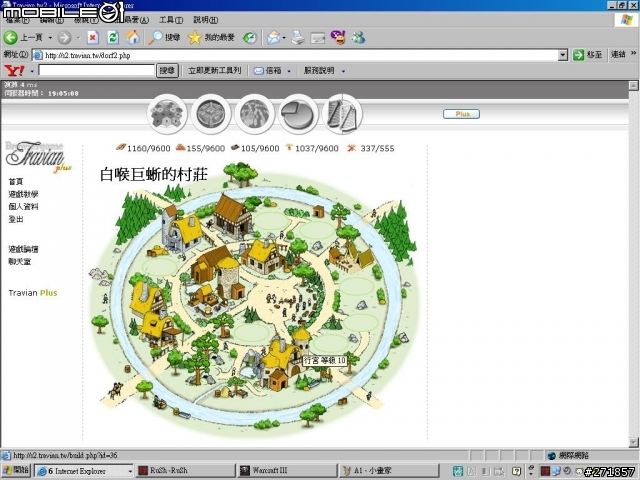Open the Travian reports and messages icon
This screenshot has width=640, height=480.
click(342, 114)
